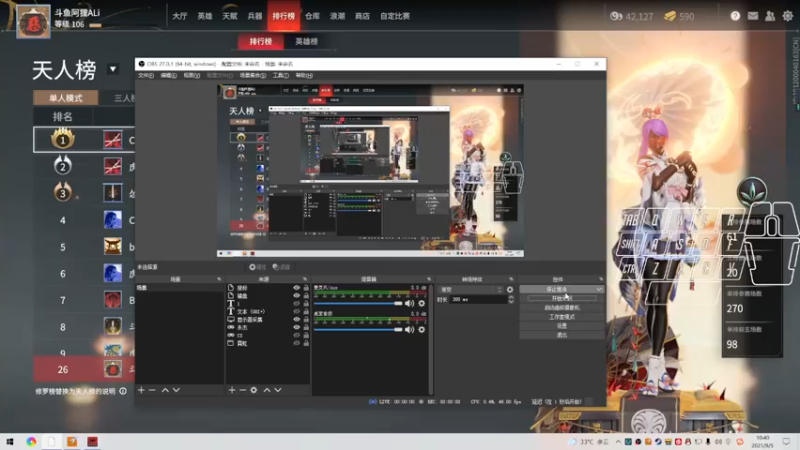Open the 工具(T) menu in OBS
The image size is (800, 450).
pyautogui.click(x=280, y=76)
